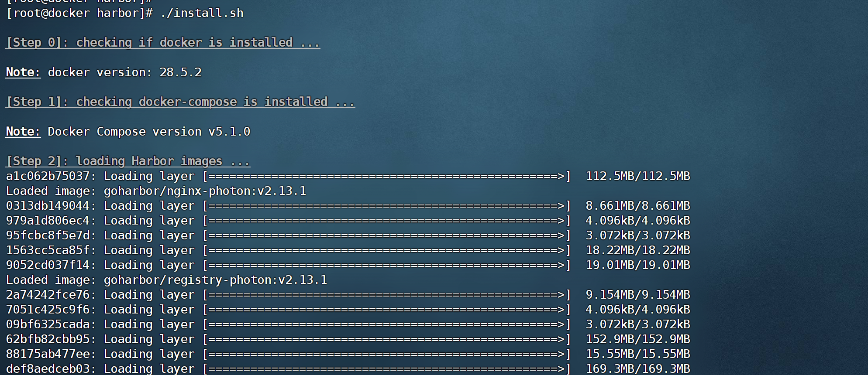Screen dimensions: 868x375
Task: Click the progress bar on the 62bfb82cbb95 row
Action: tap(387, 339)
